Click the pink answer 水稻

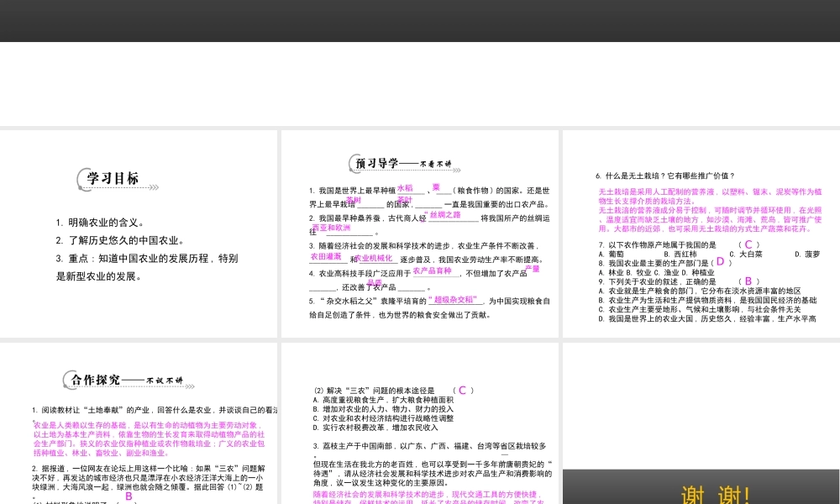(x=405, y=188)
